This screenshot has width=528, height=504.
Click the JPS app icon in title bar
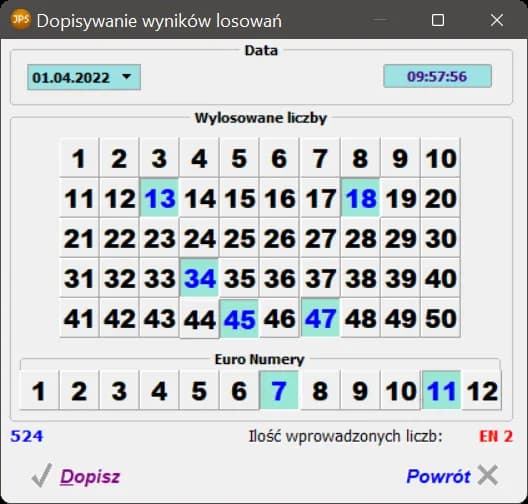(x=21, y=20)
